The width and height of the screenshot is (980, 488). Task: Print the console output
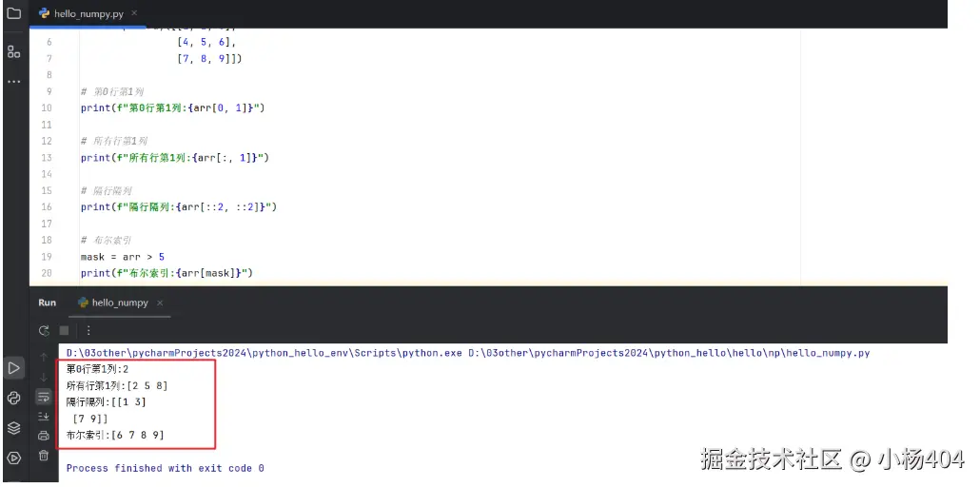point(44,436)
